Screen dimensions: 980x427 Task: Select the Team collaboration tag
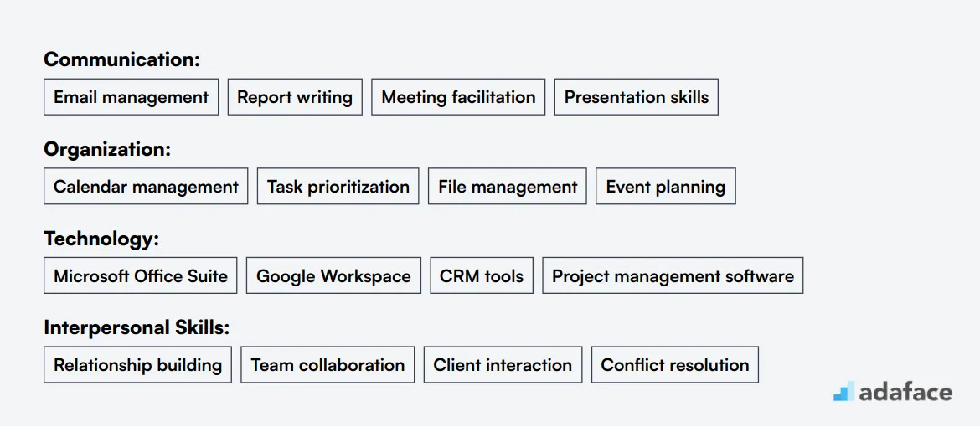tap(328, 365)
